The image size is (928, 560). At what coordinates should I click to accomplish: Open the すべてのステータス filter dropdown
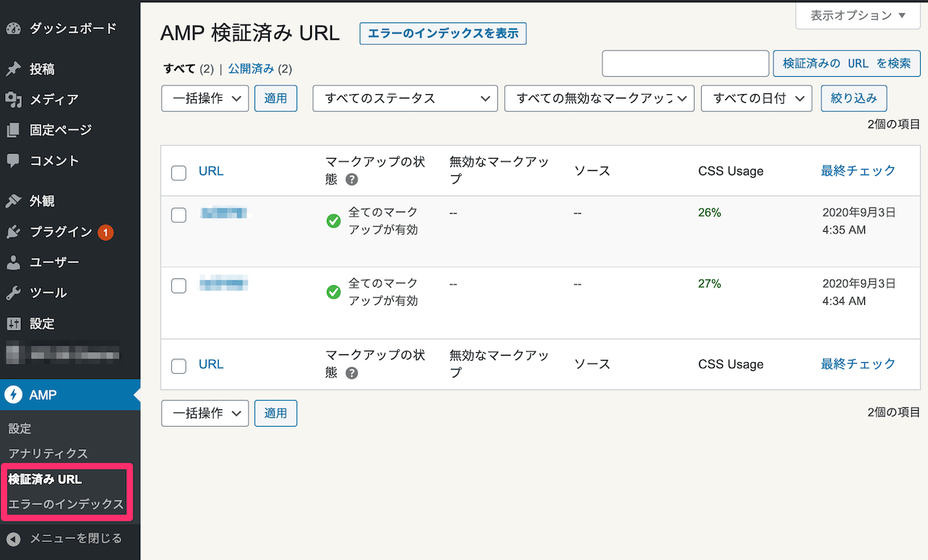click(x=405, y=99)
